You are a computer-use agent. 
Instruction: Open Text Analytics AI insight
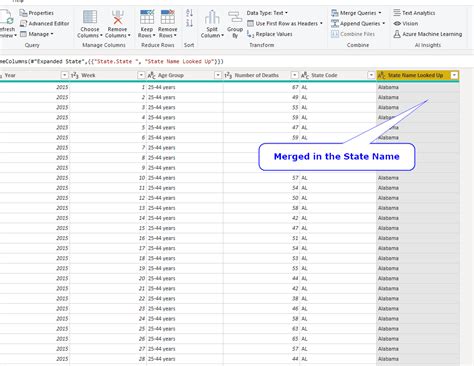pos(414,13)
